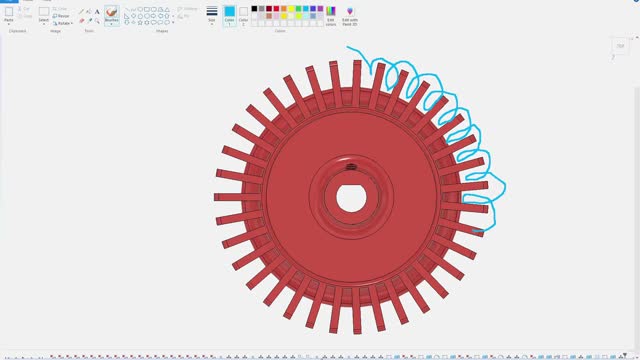
Task: Click the Crop button
Action: [60, 9]
